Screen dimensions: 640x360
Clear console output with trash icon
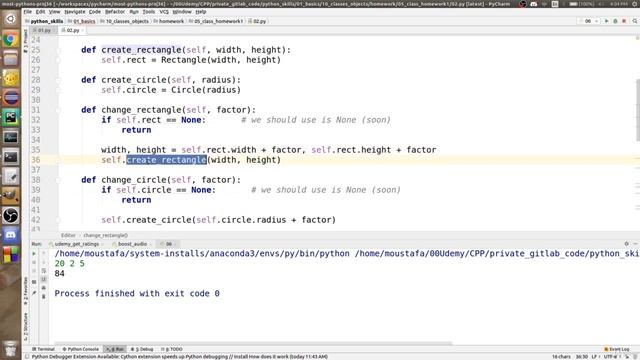44,296
